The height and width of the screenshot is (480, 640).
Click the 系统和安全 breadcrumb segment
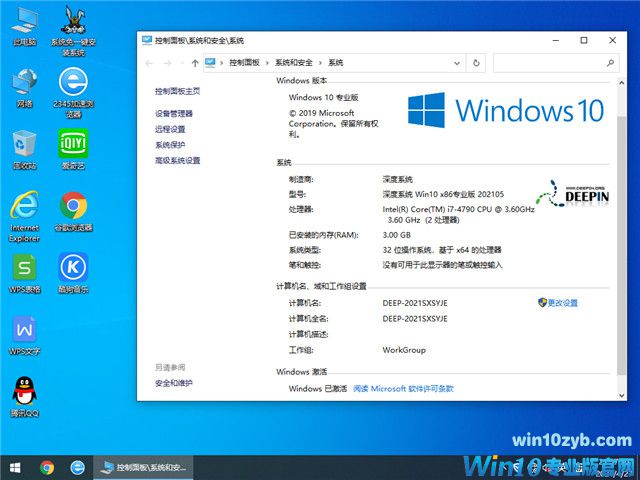coord(293,63)
